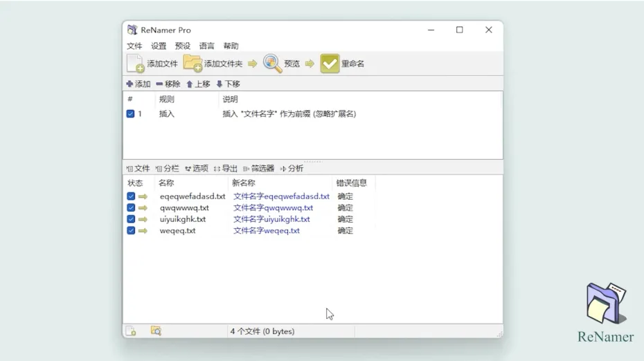Minimize the ReNamer Pro window
This screenshot has height=361, width=644.
point(431,30)
